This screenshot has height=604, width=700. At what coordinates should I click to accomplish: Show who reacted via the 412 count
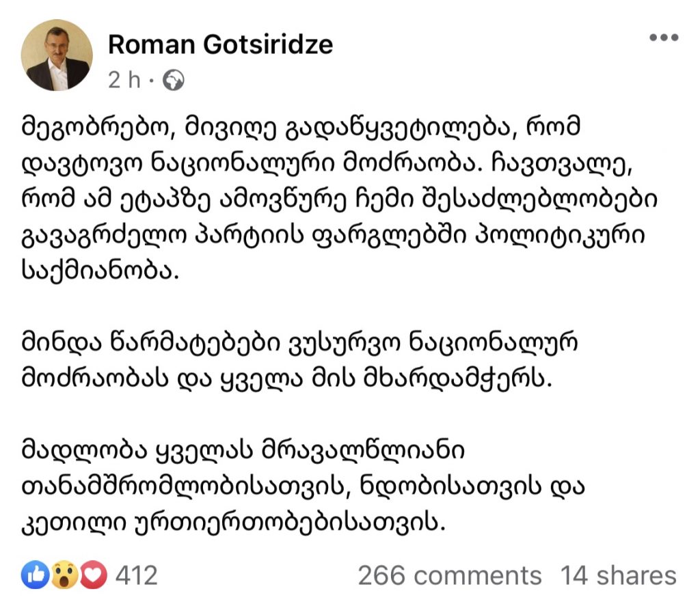[137, 575]
